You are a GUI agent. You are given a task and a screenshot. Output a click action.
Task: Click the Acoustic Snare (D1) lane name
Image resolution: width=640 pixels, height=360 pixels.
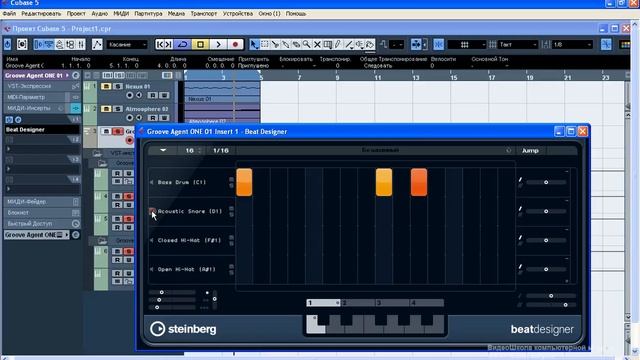click(190, 211)
